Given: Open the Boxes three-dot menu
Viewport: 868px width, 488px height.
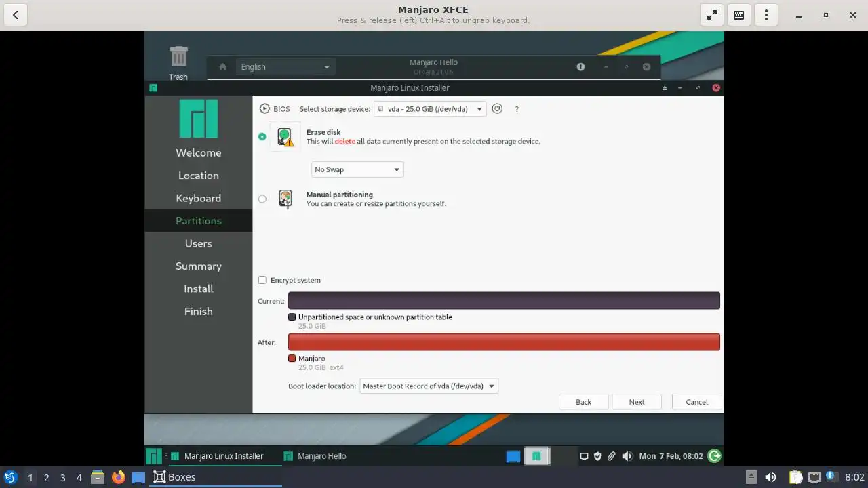Looking at the screenshot, I should (766, 15).
